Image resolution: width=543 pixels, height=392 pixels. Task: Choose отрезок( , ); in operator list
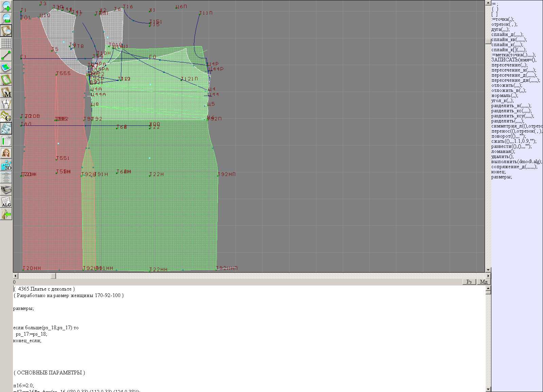[504, 24]
